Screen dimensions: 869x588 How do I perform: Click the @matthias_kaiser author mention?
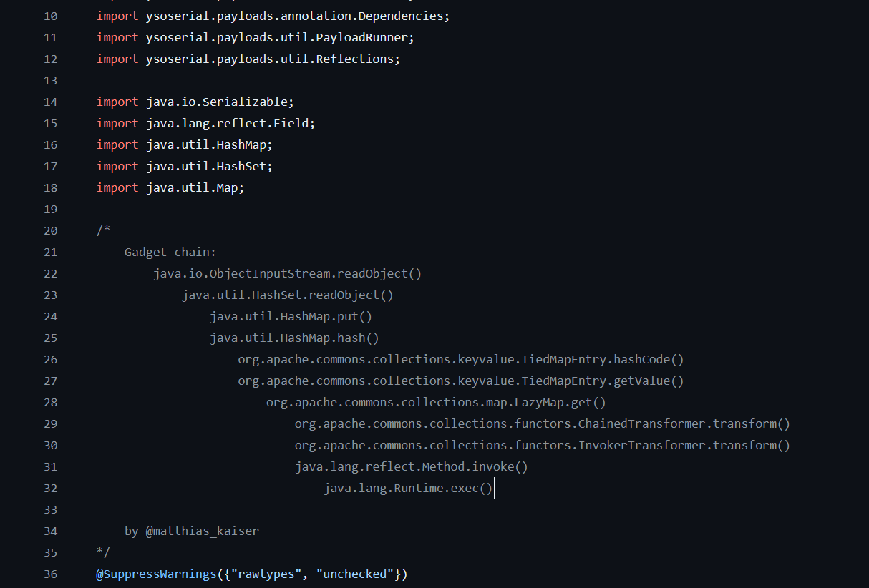202,531
